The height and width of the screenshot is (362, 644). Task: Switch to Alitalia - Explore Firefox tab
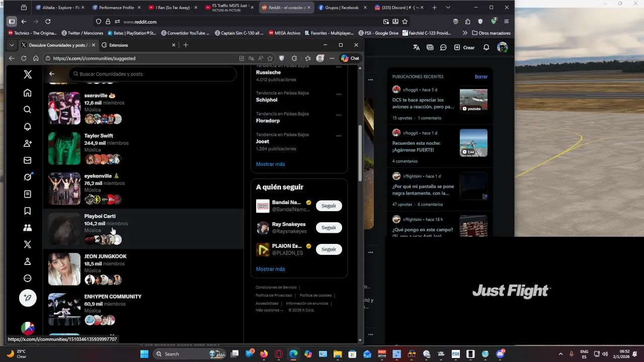[60, 8]
